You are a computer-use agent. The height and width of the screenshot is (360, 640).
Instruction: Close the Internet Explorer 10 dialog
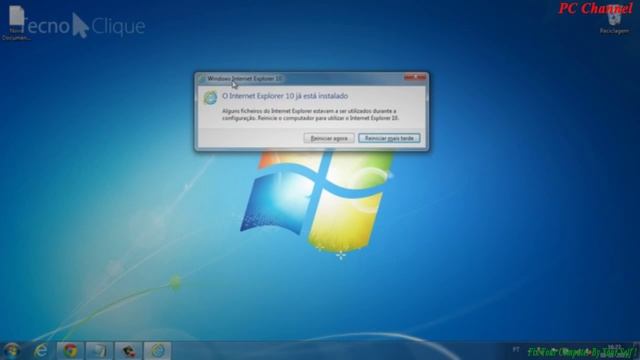coord(416,78)
